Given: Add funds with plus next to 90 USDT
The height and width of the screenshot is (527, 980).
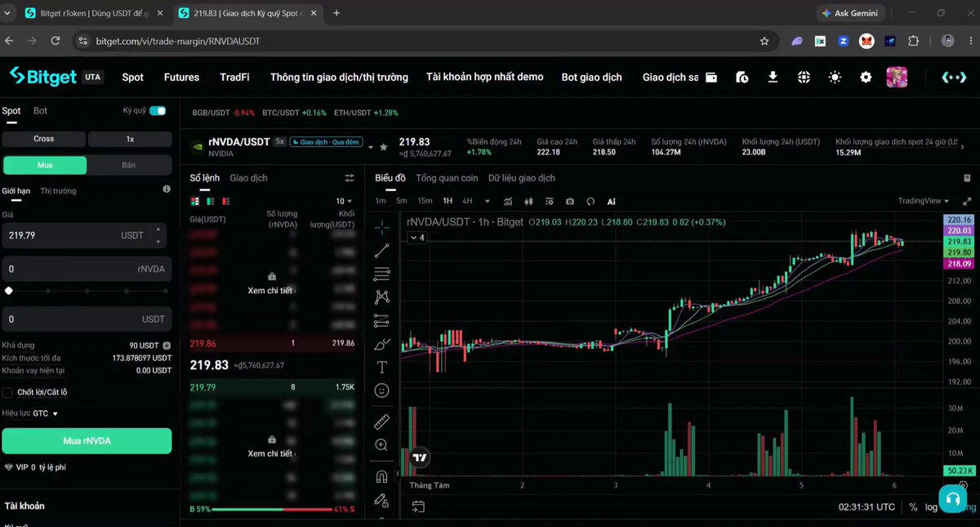Looking at the screenshot, I should (x=167, y=346).
